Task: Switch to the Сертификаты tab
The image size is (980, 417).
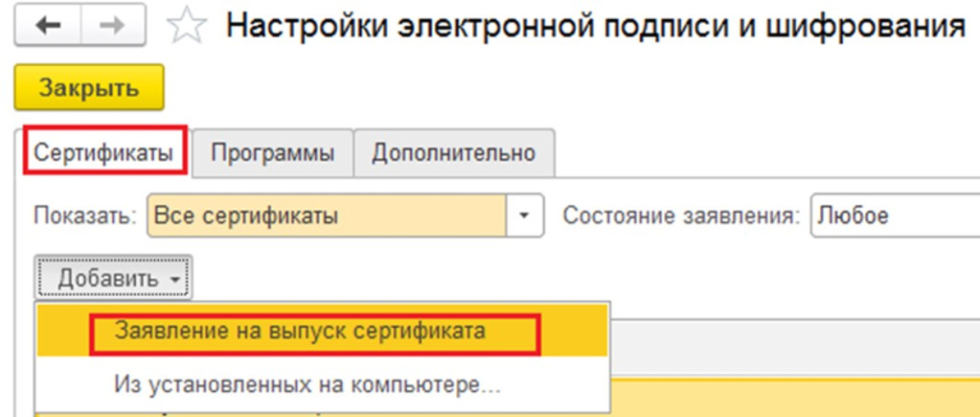Action: coord(104,153)
